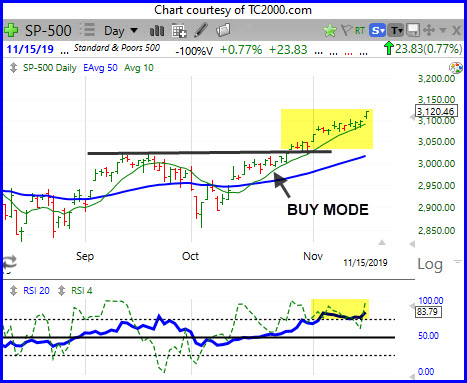
Task: Click the 11/15/19 date in data bar
Action: (x=30, y=49)
